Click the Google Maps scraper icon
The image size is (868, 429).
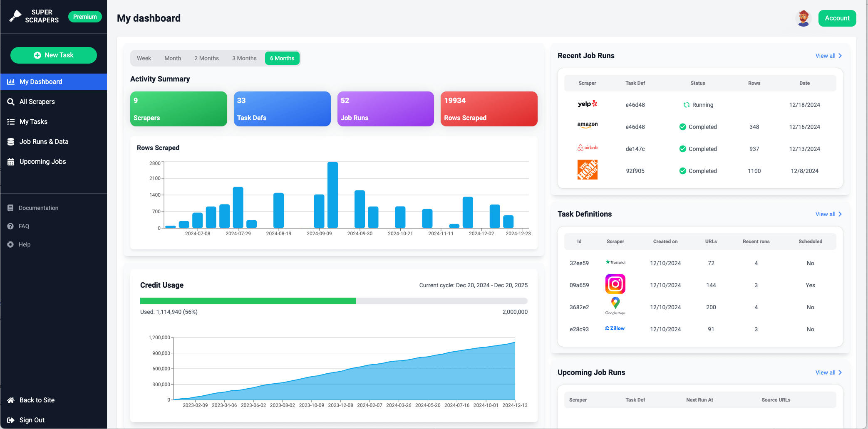(x=615, y=306)
